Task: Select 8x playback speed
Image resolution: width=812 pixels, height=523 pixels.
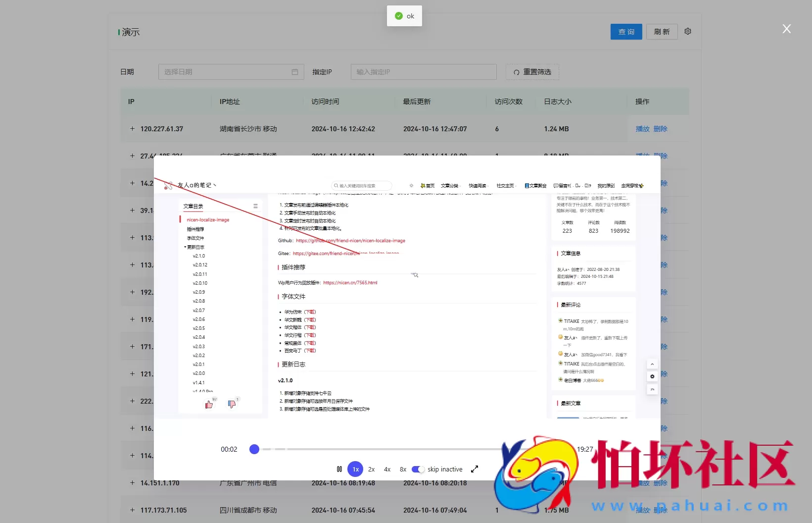Action: 402,469
